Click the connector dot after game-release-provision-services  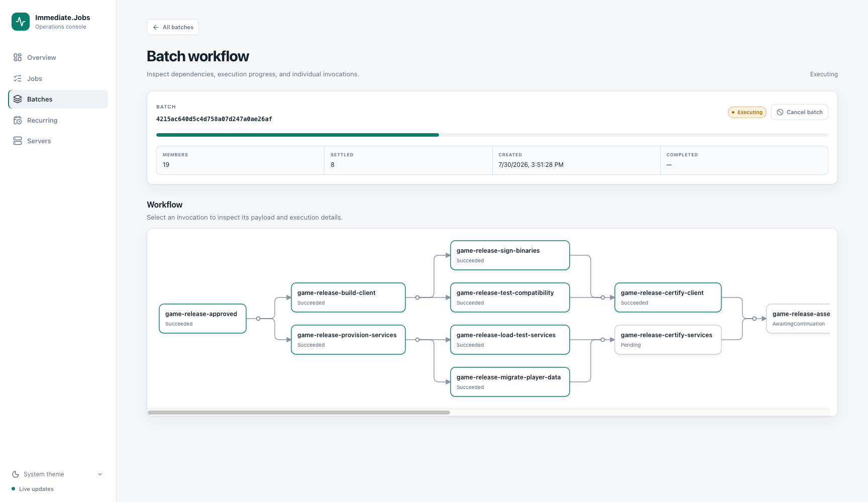click(417, 340)
